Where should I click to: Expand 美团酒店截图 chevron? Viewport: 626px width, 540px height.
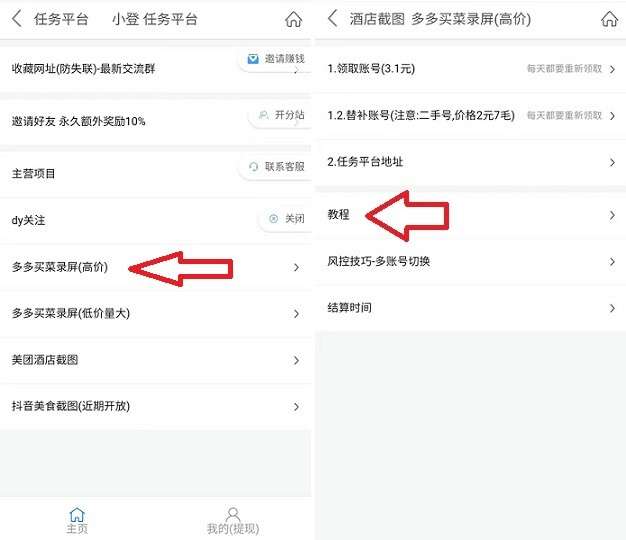pyautogui.click(x=296, y=360)
